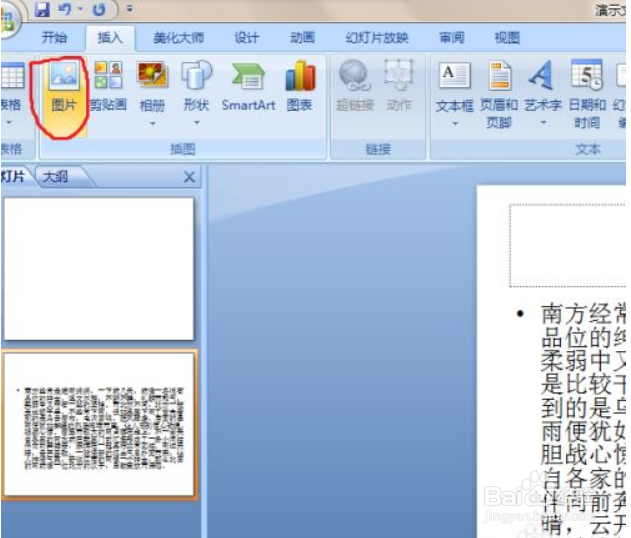Close the slides/outline pane
This screenshot has width=631, height=538.
189,177
